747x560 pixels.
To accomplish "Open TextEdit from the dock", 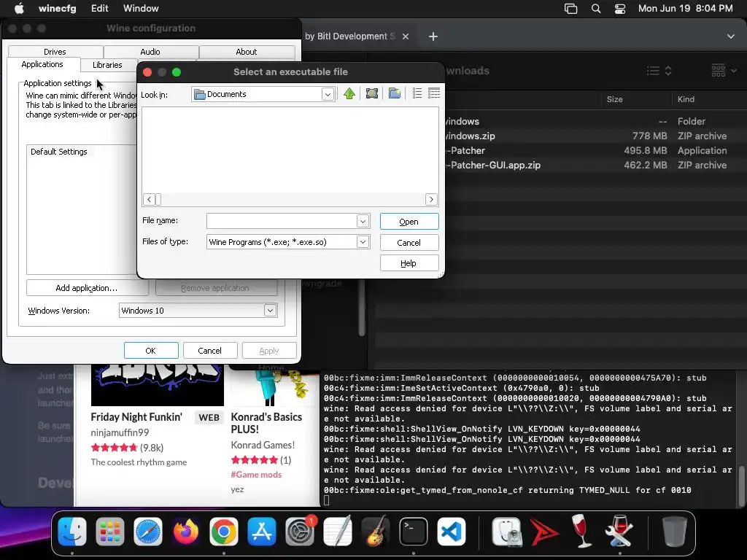I will (x=337, y=532).
